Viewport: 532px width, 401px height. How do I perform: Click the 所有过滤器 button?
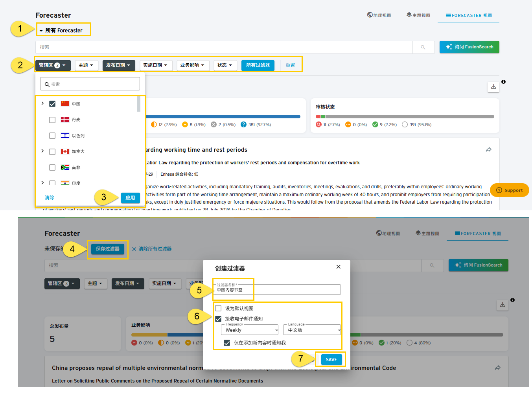pos(258,65)
